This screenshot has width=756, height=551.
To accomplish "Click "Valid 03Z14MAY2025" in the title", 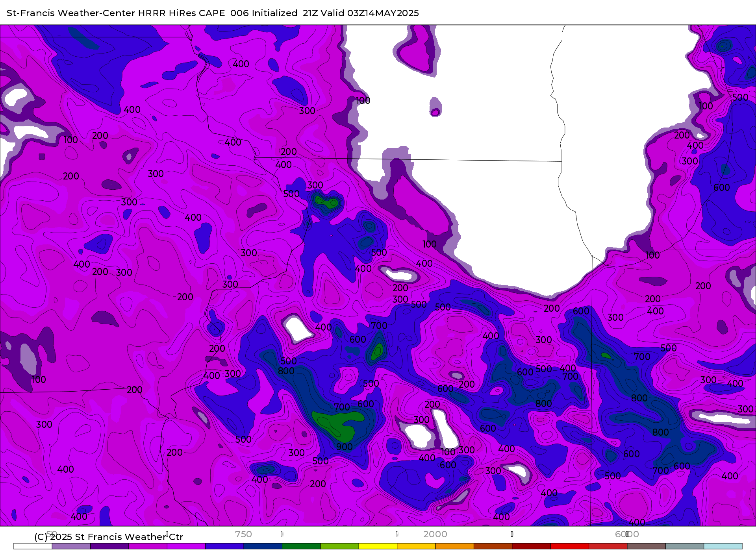I will [370, 13].
